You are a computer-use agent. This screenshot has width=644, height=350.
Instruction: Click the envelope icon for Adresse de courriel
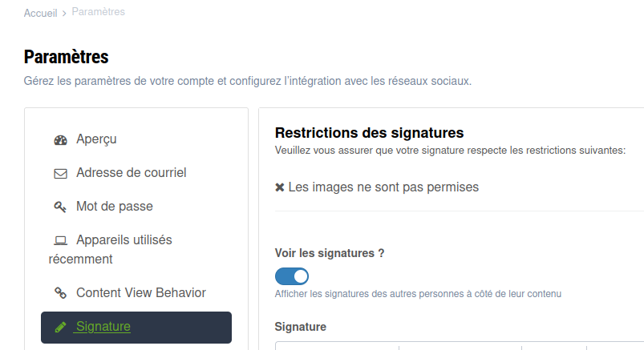click(x=60, y=174)
